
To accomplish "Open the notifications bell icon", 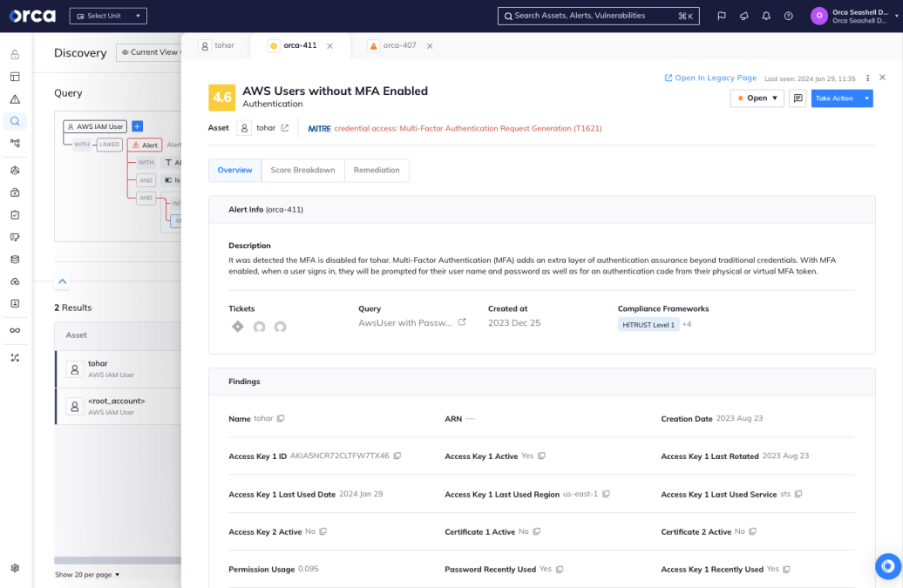I will (x=766, y=16).
